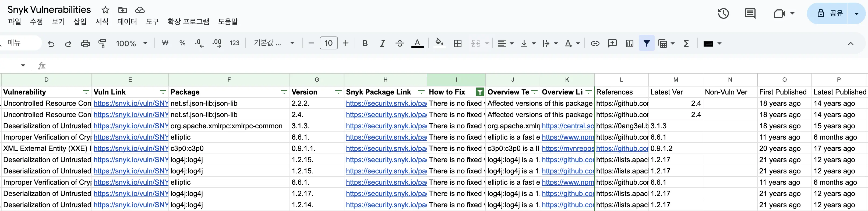The height and width of the screenshot is (211, 868).
Task: Format as percent
Action: (182, 43)
